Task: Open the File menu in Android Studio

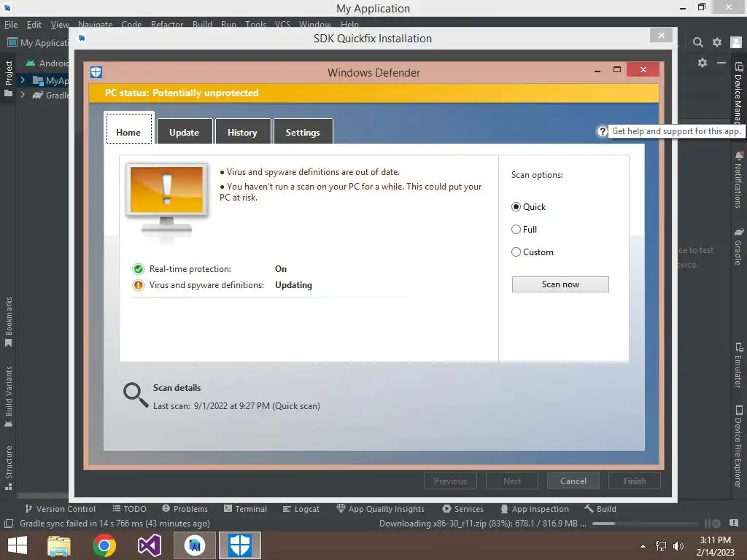Action: tap(10, 24)
